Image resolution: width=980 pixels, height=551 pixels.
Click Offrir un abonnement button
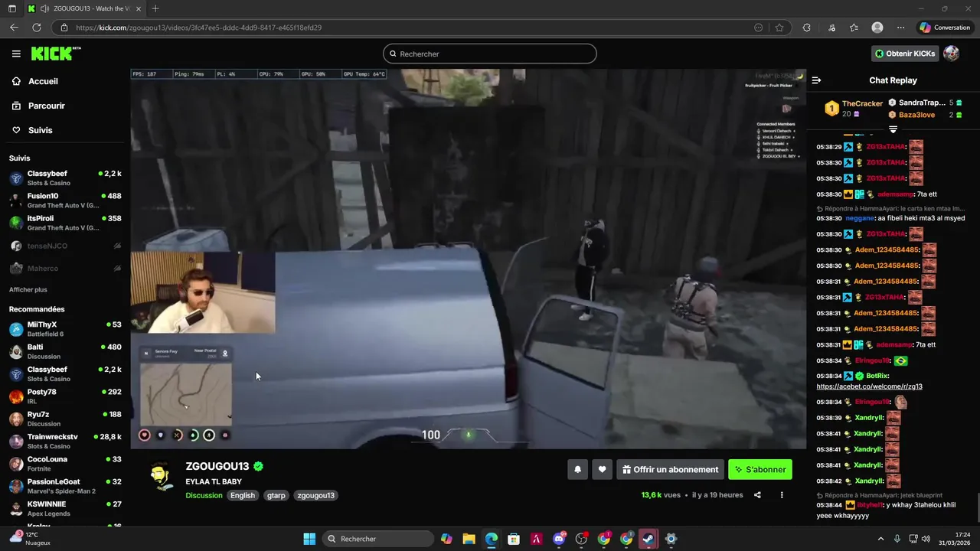coord(670,470)
